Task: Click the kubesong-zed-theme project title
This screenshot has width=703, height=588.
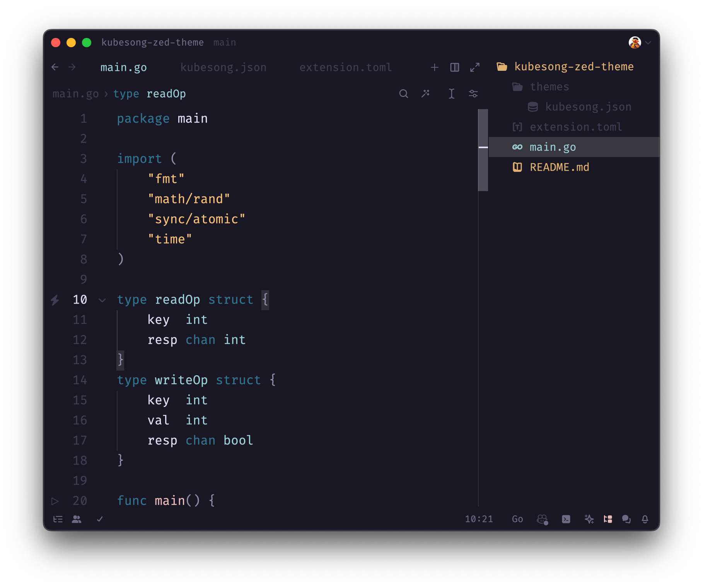Action: pos(152,42)
